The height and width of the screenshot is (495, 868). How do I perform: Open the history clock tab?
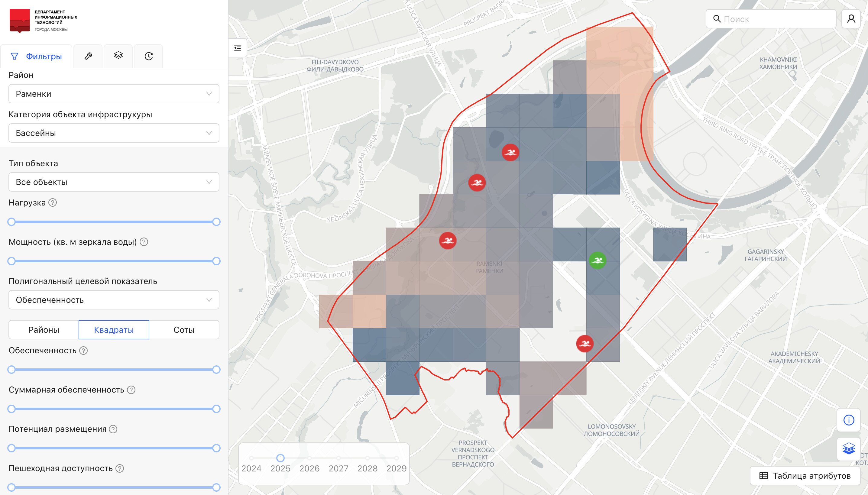click(149, 56)
